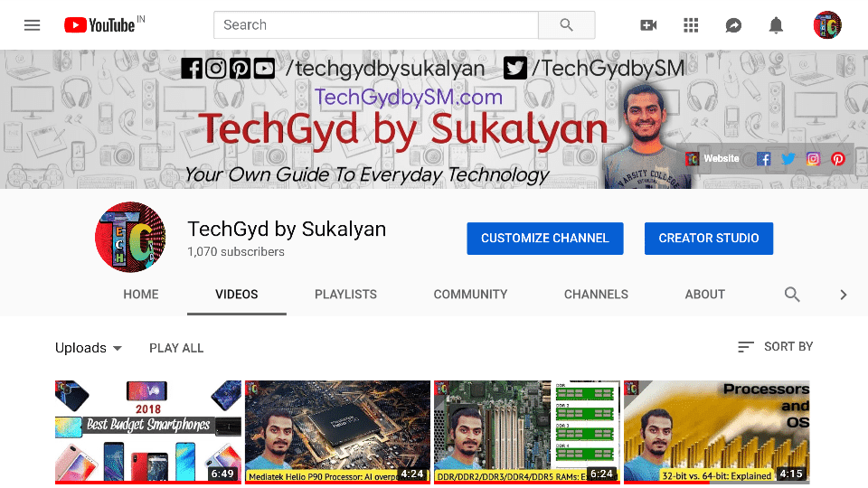
Task: Click the CREATOR STUDIO button
Action: coord(709,239)
